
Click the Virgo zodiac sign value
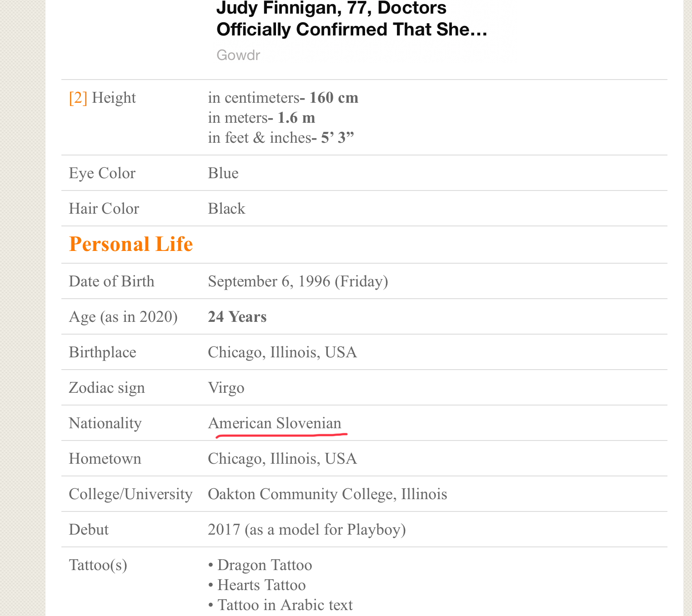point(226,388)
